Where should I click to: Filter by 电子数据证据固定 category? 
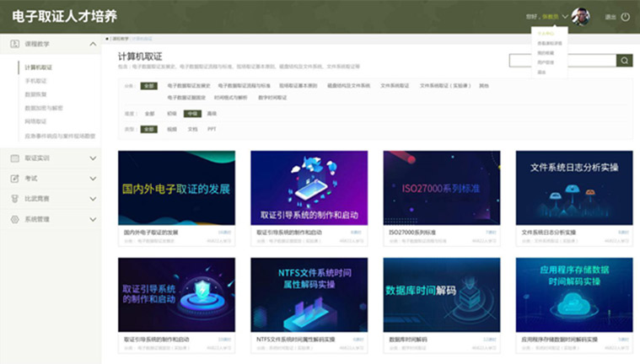click(x=186, y=98)
